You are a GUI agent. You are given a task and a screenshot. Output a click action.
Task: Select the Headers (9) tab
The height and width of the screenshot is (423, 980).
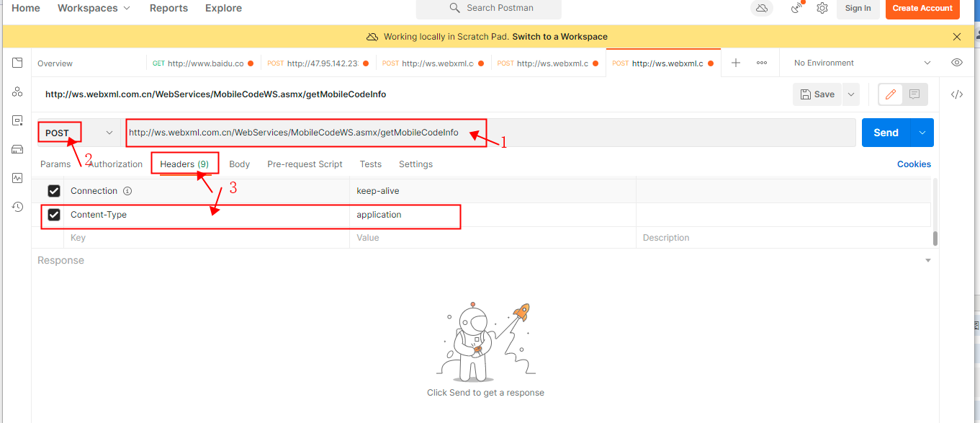(x=184, y=164)
